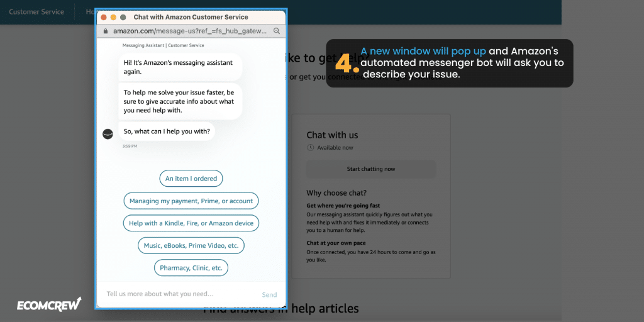
Task: Click the Send button in chat
Action: coord(269,294)
